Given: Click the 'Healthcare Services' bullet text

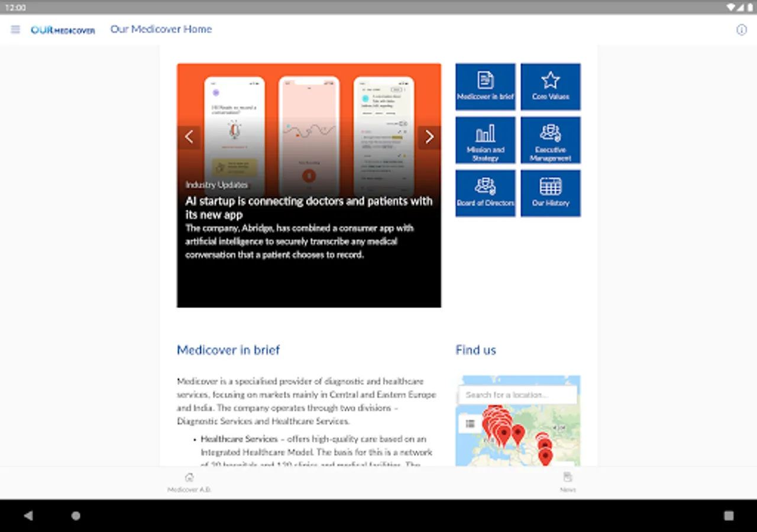Looking at the screenshot, I should (239, 439).
